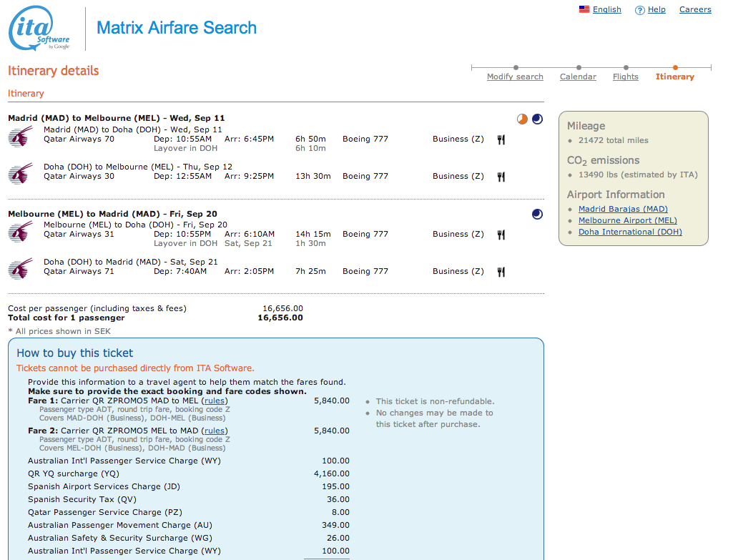Click the meal icon for Qatar Airways 71

click(x=501, y=272)
